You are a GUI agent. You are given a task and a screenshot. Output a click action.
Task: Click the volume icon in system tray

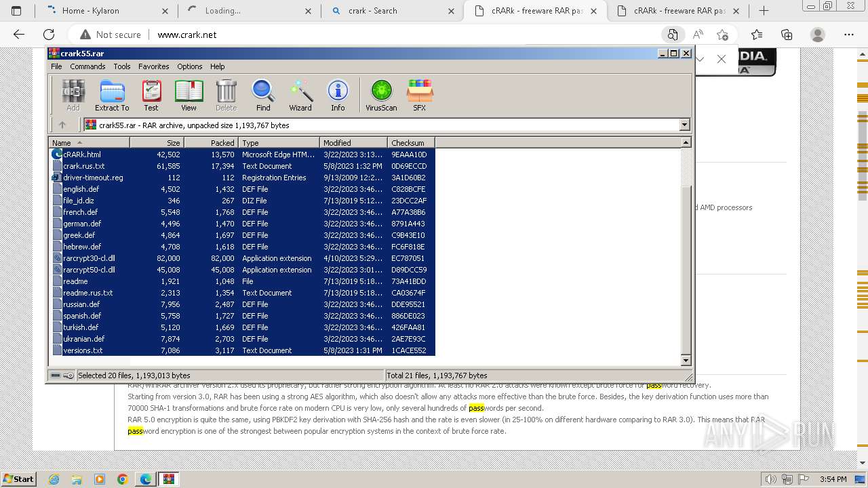coord(770,479)
